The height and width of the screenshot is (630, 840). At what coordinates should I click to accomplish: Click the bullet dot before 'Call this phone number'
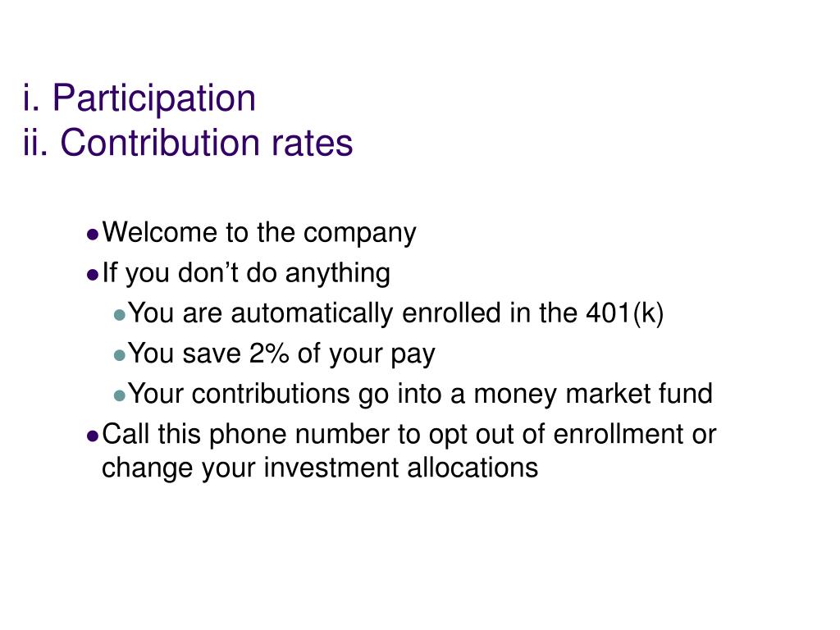click(x=93, y=436)
